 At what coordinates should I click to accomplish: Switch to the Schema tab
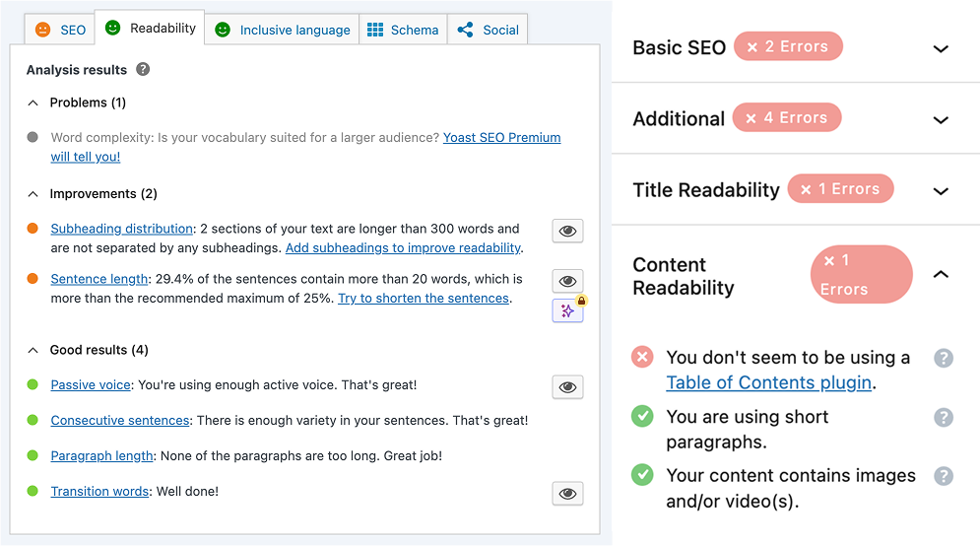[x=404, y=30]
